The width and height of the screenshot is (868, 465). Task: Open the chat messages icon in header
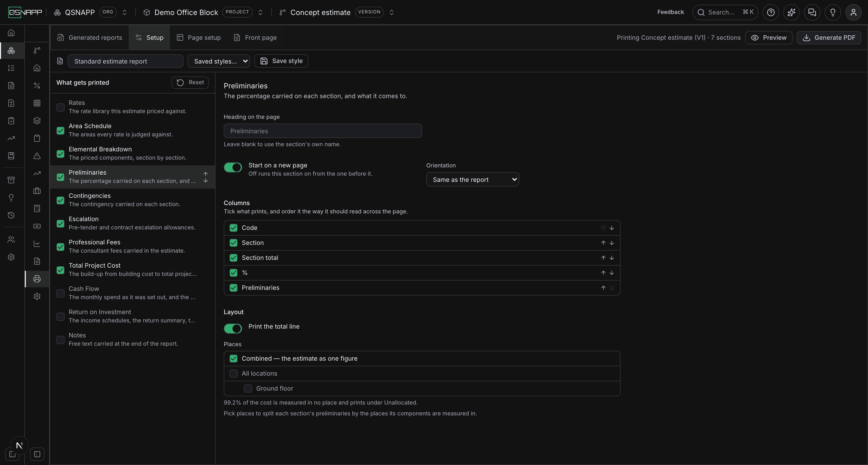812,12
